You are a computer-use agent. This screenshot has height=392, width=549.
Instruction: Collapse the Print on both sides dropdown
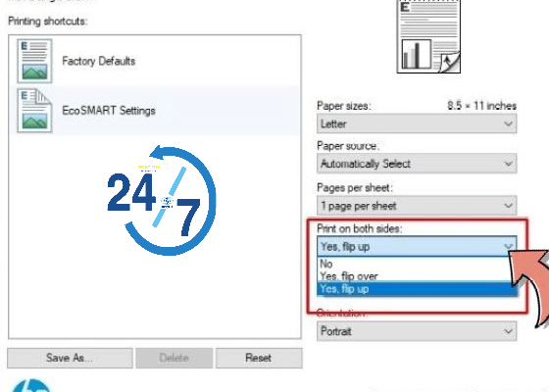click(417, 246)
